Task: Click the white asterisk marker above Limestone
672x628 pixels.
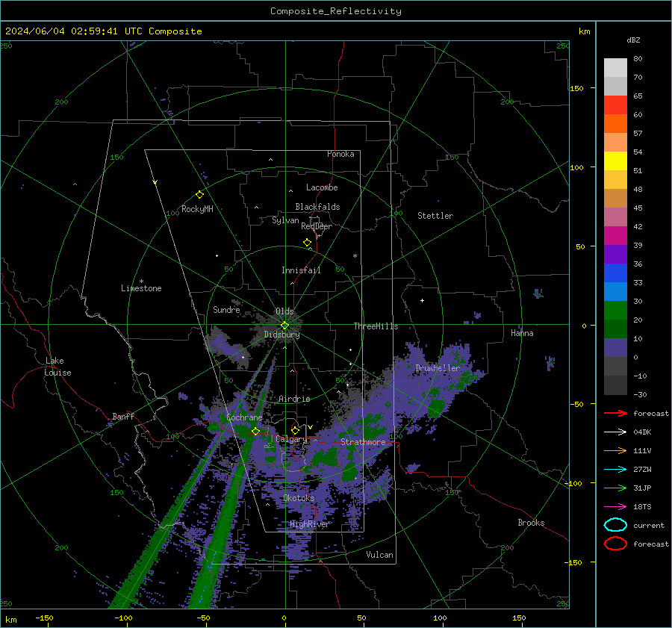Action: tap(141, 282)
